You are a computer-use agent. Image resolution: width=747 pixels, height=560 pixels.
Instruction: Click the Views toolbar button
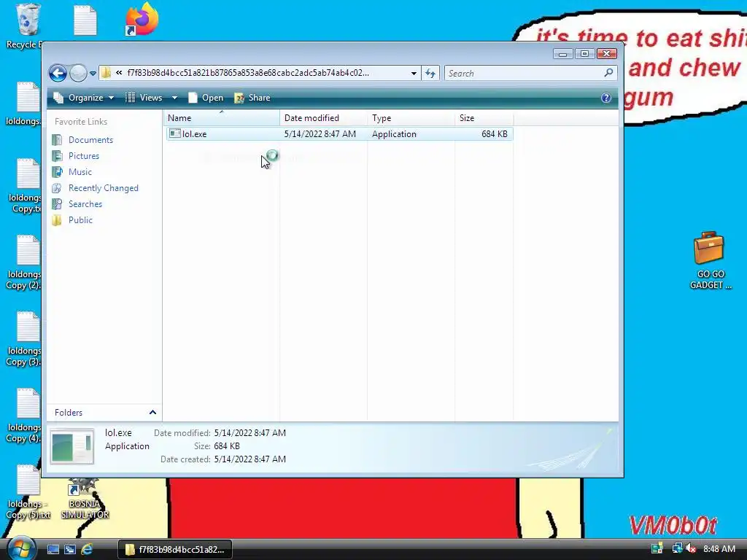144,98
